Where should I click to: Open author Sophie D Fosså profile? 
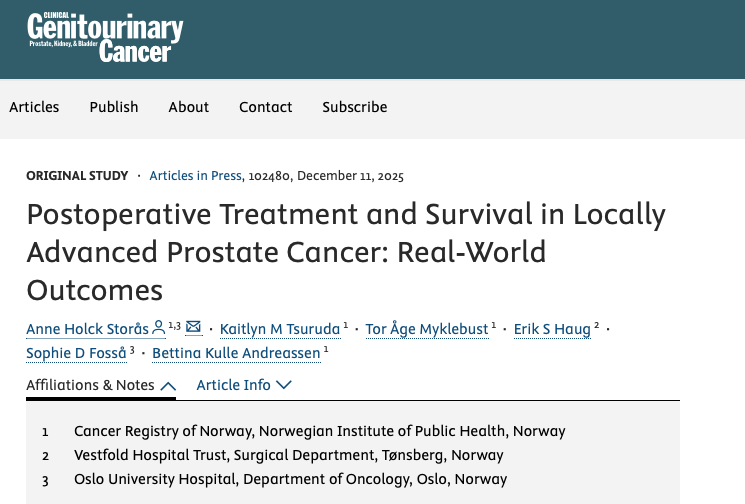click(x=77, y=353)
